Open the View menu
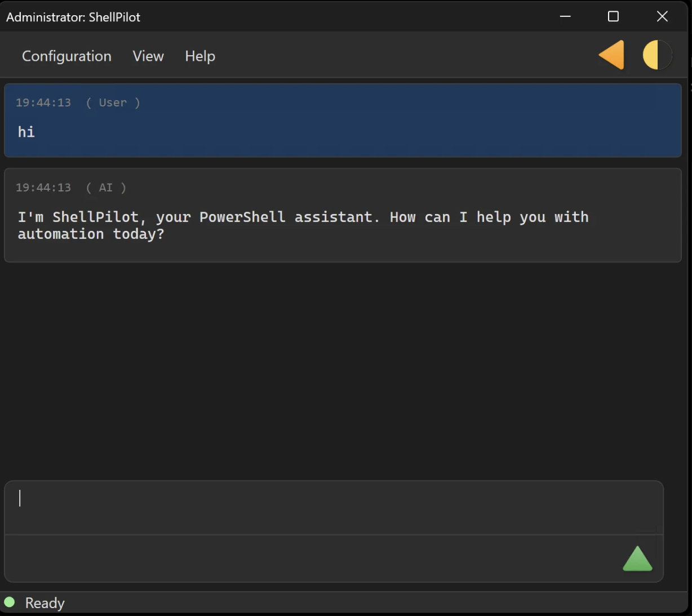The height and width of the screenshot is (616, 692). (148, 56)
